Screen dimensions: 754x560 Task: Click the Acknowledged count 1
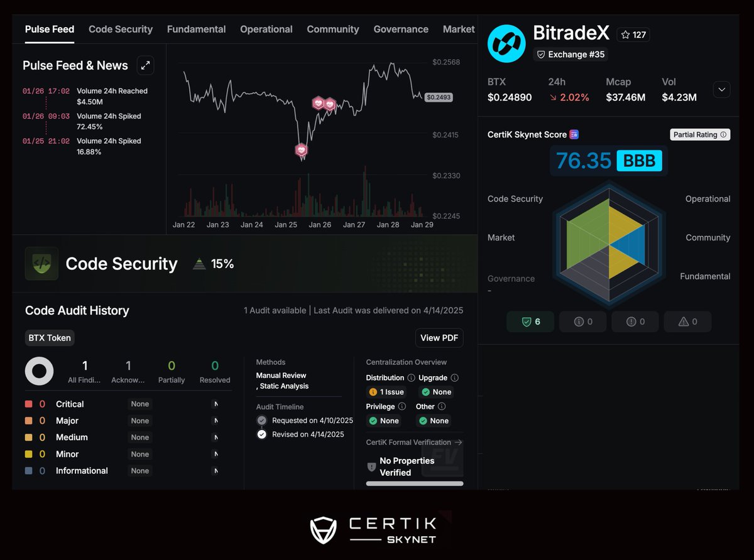[x=128, y=365]
